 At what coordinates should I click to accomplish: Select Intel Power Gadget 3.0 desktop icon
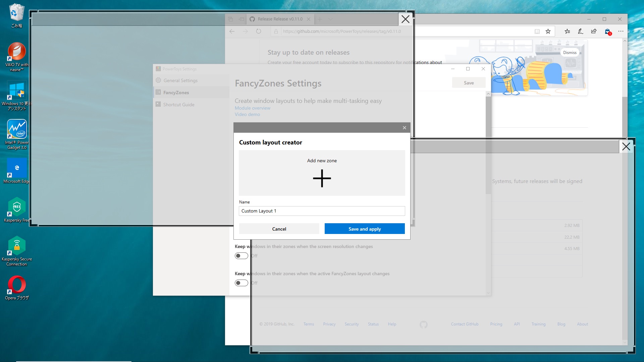tap(16, 135)
